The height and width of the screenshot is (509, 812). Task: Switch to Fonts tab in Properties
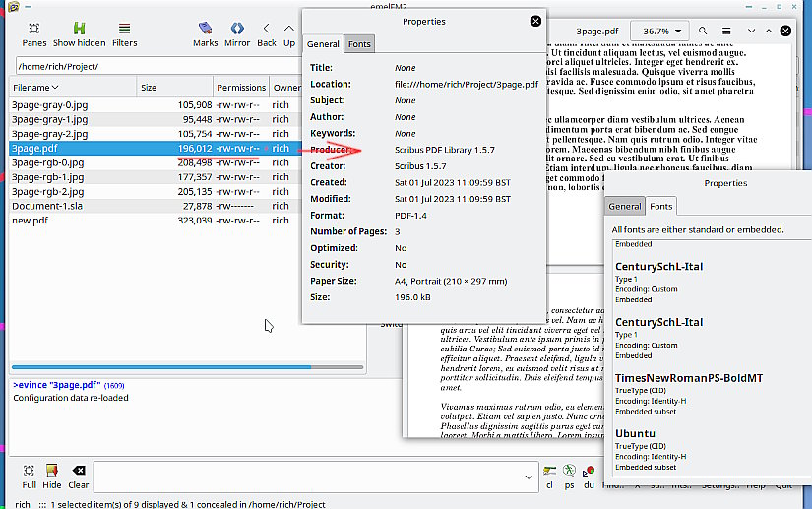click(359, 44)
